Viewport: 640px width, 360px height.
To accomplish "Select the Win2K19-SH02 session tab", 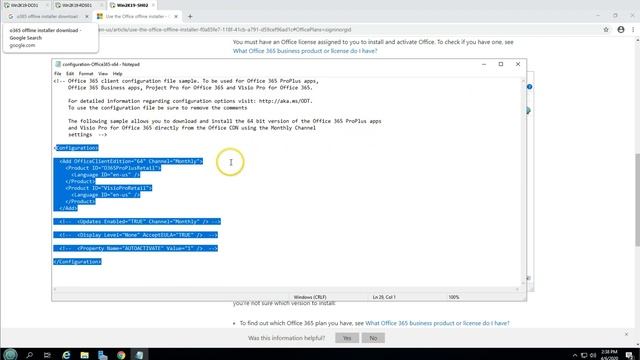I will [x=131, y=5].
